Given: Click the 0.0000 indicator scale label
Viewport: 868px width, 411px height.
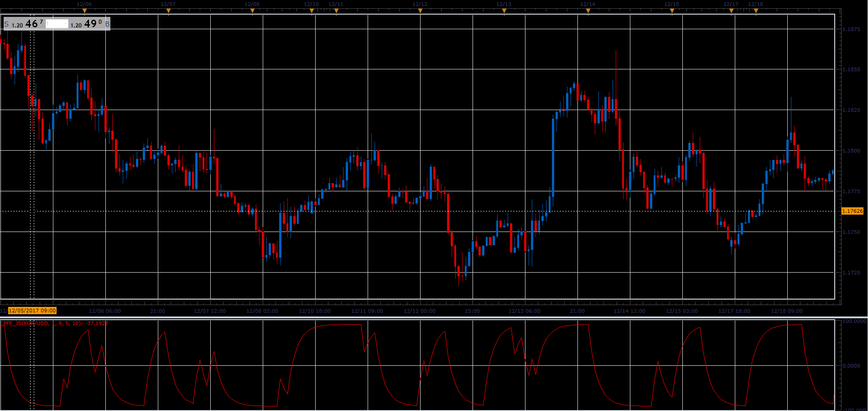Looking at the screenshot, I should [851, 366].
